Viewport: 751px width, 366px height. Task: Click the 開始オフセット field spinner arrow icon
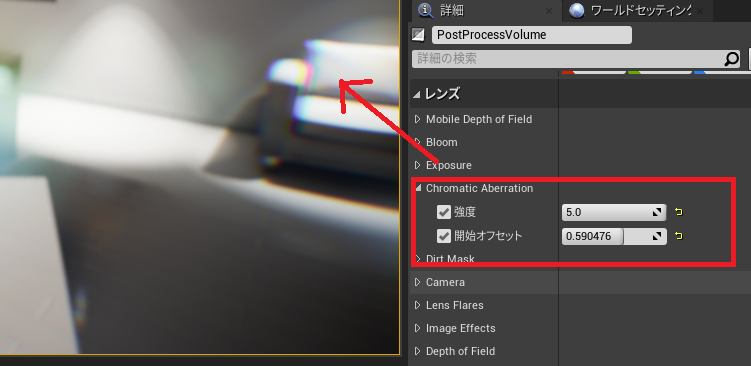click(x=657, y=236)
